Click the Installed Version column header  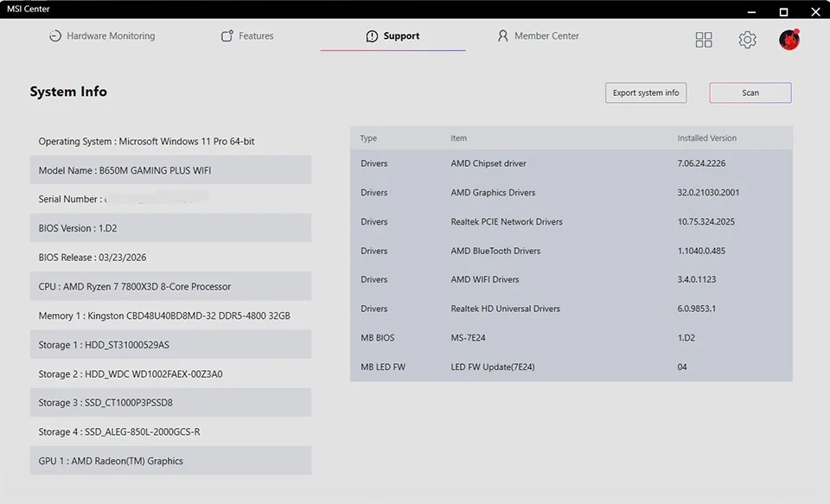[706, 138]
